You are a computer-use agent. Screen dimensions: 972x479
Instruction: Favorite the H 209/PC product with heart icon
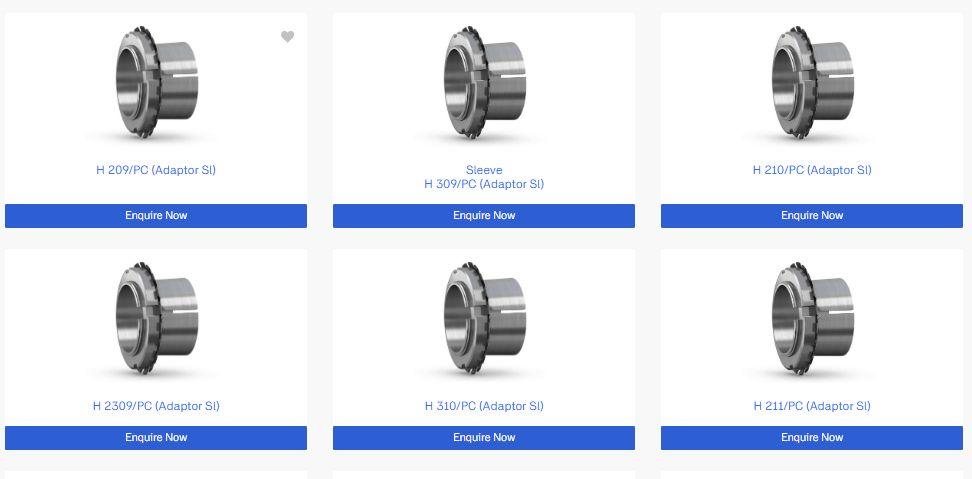coord(287,37)
